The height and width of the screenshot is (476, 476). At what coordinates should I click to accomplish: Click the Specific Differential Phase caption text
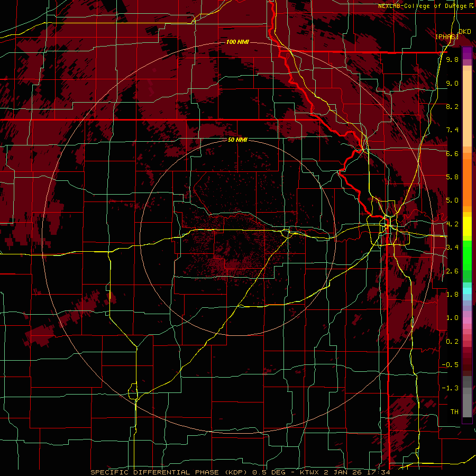click(240, 472)
